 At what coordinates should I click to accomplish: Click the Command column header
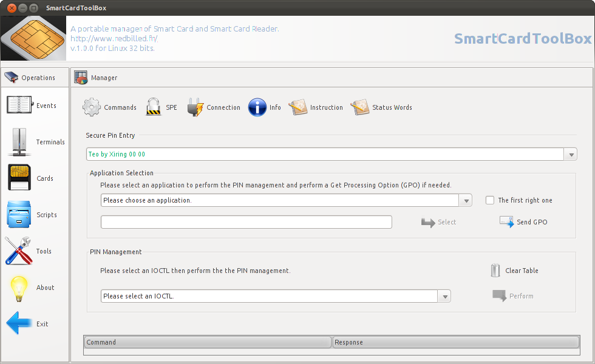[207, 342]
